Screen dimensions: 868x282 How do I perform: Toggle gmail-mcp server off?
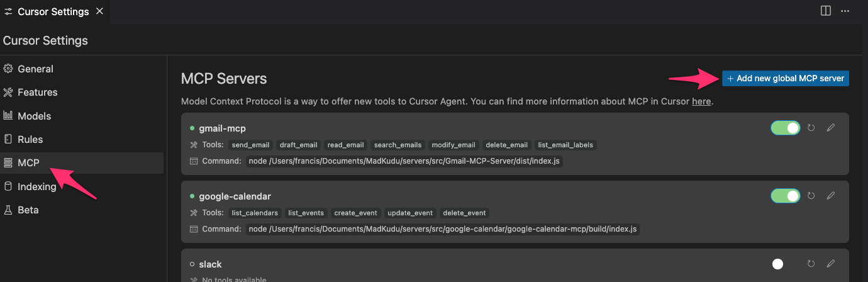click(x=786, y=128)
